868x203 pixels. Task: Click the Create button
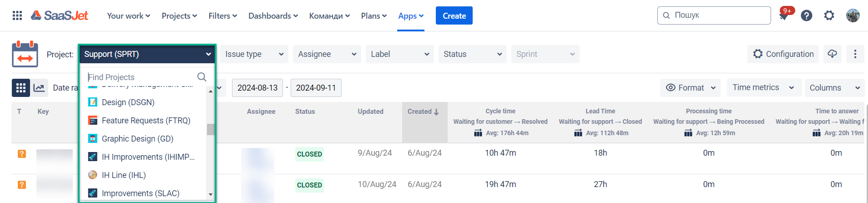tap(454, 16)
